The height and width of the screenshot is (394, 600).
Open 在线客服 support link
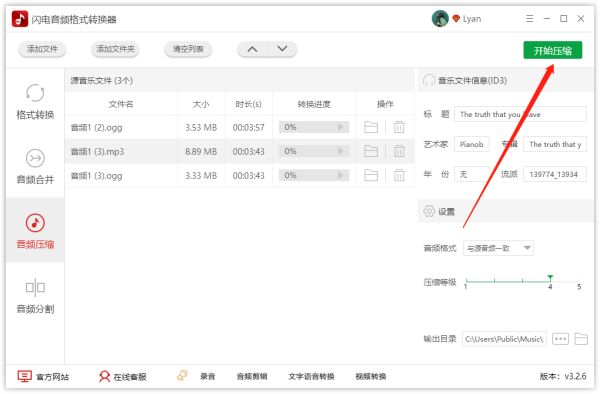pyautogui.click(x=130, y=377)
